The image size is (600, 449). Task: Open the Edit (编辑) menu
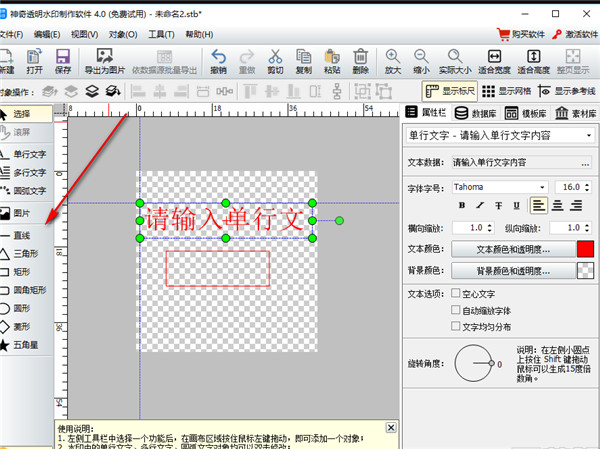[x=46, y=34]
